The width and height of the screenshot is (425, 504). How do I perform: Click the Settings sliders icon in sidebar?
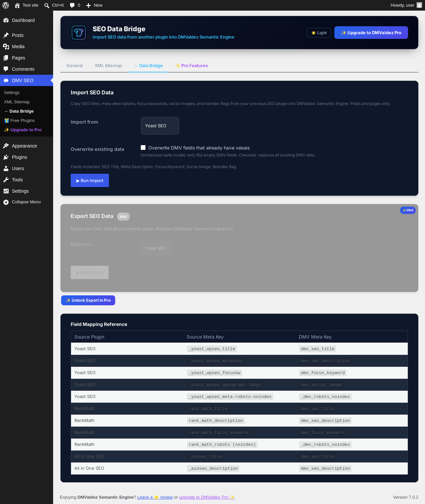6,191
